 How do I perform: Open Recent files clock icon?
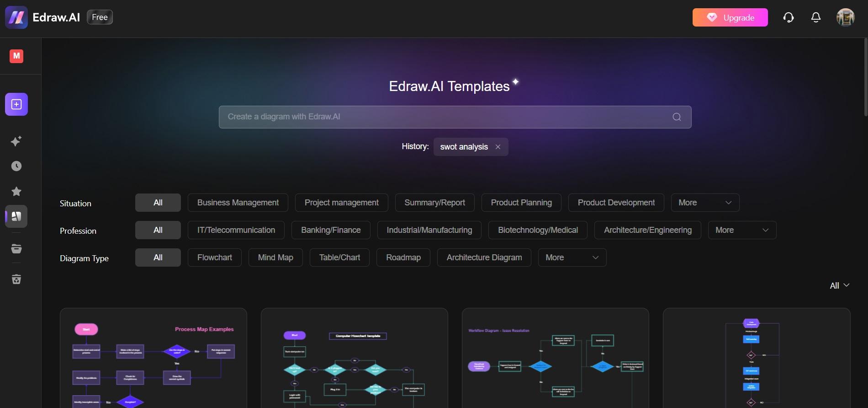16,166
